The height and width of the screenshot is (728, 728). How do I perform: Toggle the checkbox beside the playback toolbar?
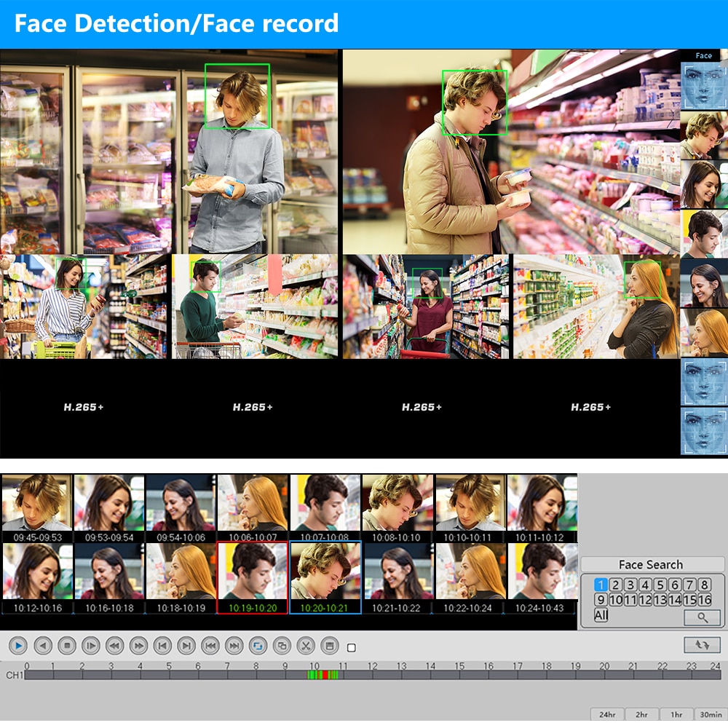(x=352, y=647)
